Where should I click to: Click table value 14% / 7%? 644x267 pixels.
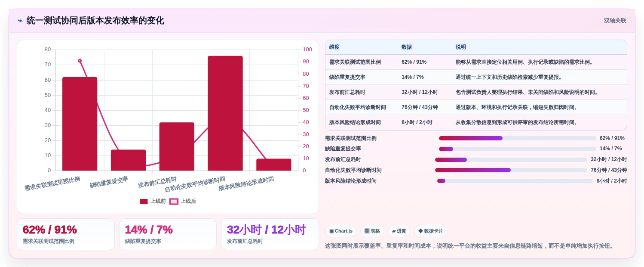413,77
